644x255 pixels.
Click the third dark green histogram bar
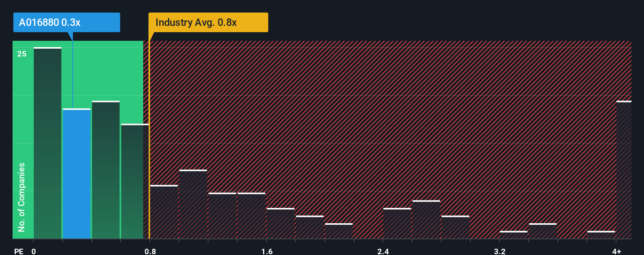click(x=106, y=169)
